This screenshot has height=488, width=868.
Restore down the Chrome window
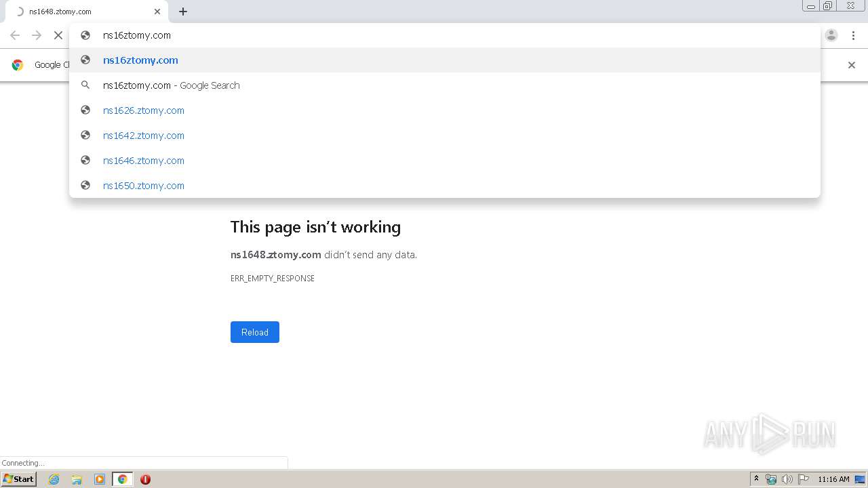click(828, 6)
